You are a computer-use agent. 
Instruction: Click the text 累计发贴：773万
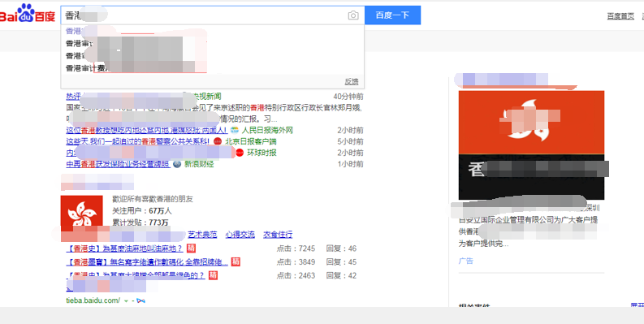140,223
